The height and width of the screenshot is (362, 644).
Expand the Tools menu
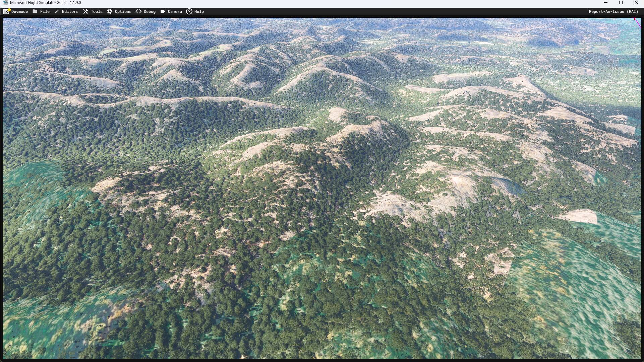pos(97,11)
